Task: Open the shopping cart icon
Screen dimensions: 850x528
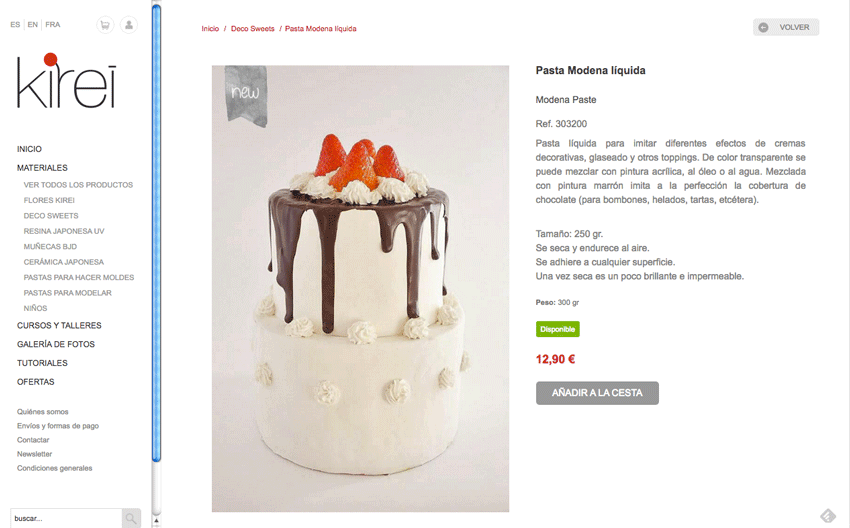Action: tap(105, 25)
